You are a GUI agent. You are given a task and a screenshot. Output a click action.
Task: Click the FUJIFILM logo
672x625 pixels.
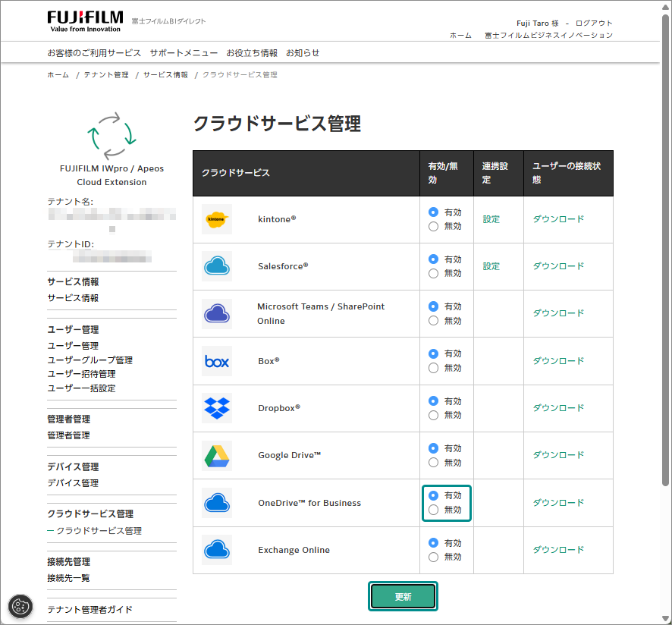(85, 21)
